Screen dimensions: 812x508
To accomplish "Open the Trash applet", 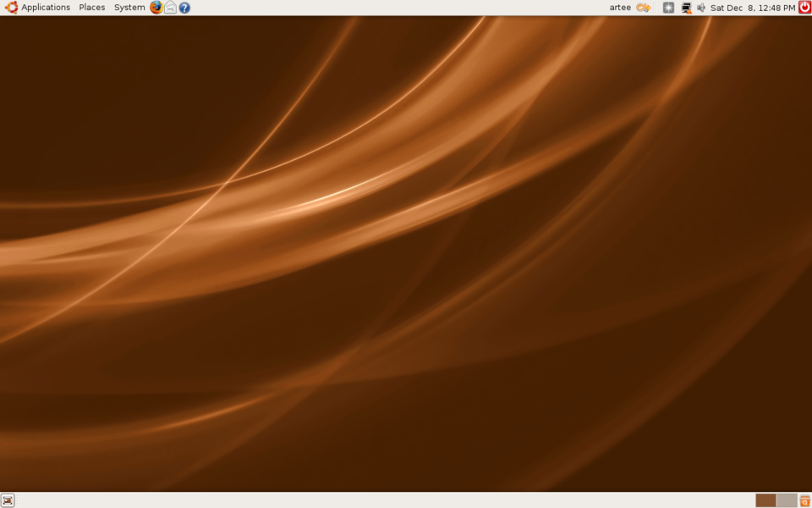I will click(x=804, y=500).
